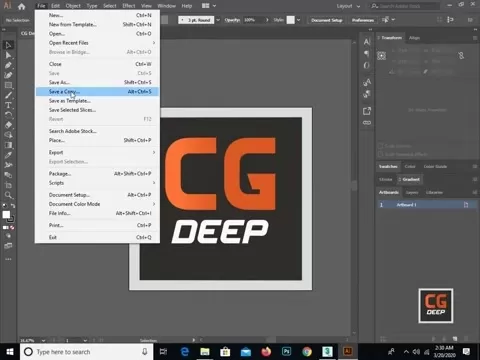
Task: Click the Illustrator home icon
Action: (x=22, y=6)
